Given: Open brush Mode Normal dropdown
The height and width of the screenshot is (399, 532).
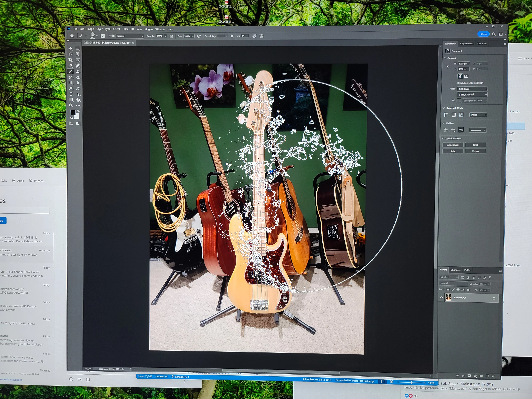Looking at the screenshot, I should click(x=130, y=36).
